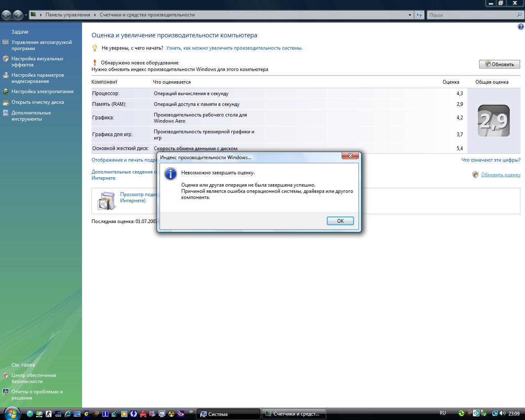Refresh the address bar location
Viewport: 525px width, 420px height.
pyautogui.click(x=419, y=15)
